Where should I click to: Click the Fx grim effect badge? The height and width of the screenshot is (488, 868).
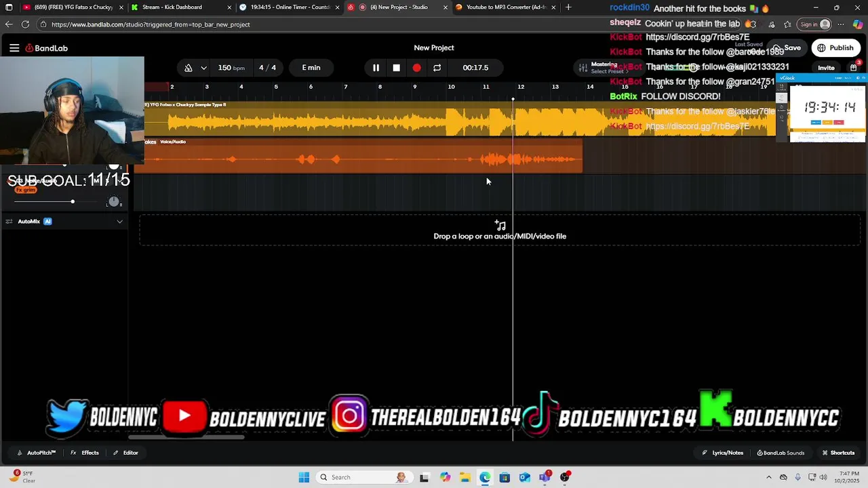tap(26, 190)
